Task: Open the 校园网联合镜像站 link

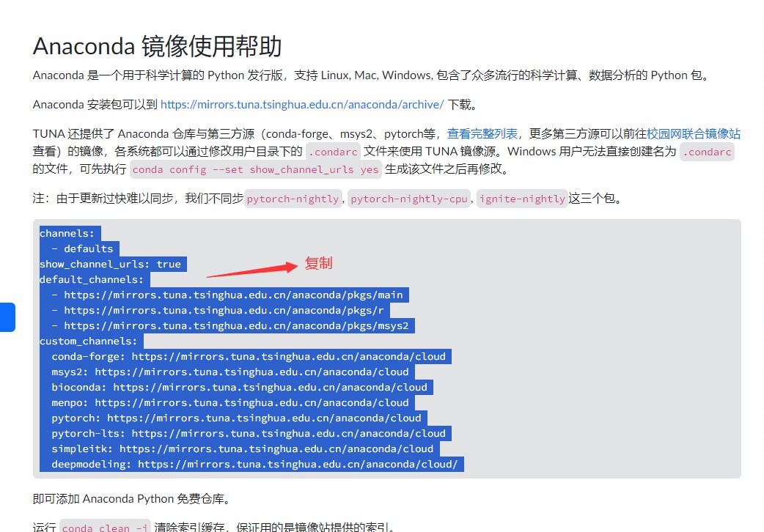Action: [694, 133]
